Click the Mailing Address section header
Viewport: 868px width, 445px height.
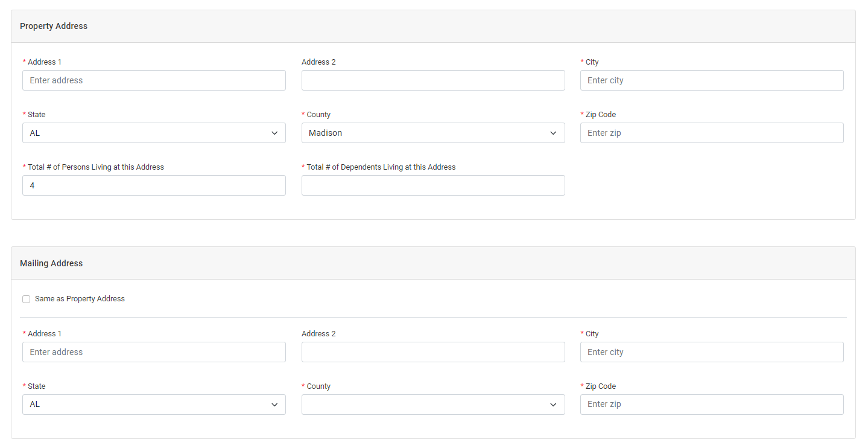click(x=51, y=263)
